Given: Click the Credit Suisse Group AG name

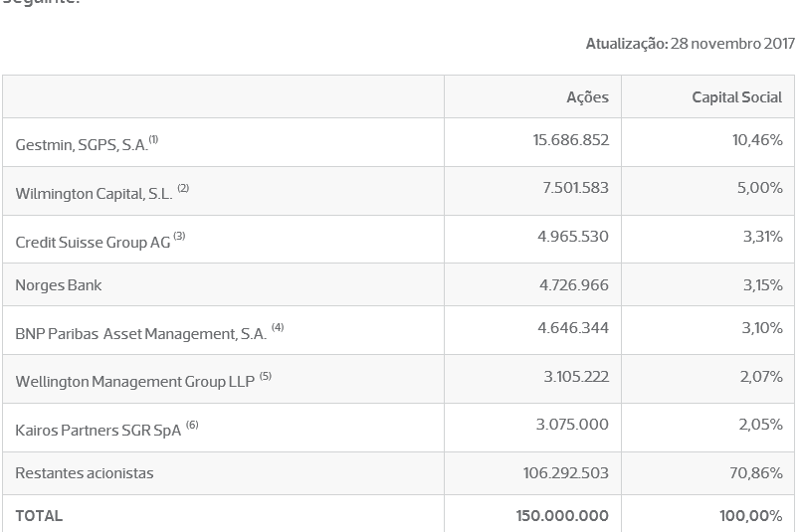Looking at the screenshot, I should click(x=93, y=243).
